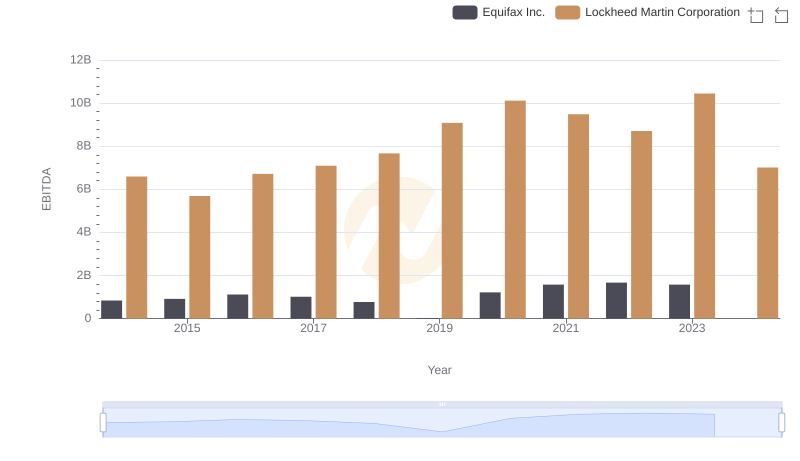Click the x-axis label 2021
This screenshot has height=461, width=800.
pyautogui.click(x=566, y=328)
